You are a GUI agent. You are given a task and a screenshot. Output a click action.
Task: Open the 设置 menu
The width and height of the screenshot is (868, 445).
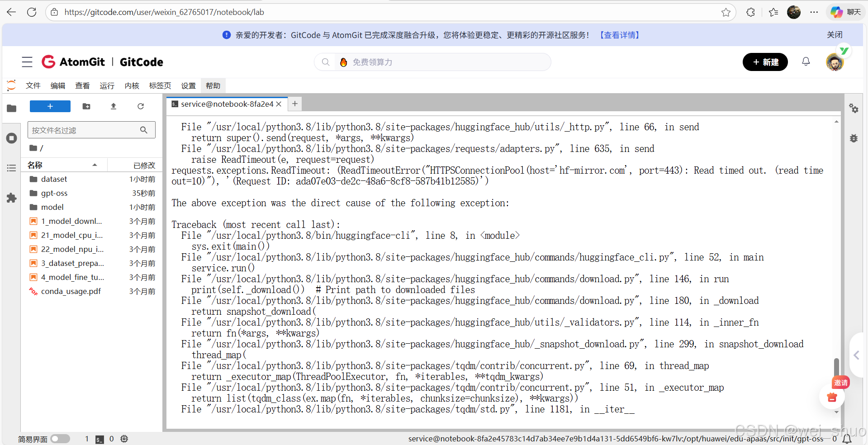coord(189,85)
